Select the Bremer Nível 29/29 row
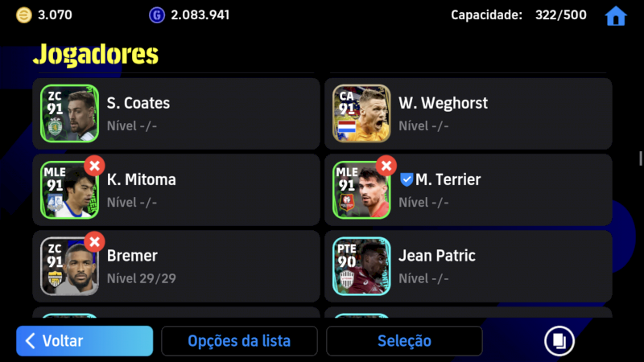The width and height of the screenshot is (644, 362). pos(176,266)
